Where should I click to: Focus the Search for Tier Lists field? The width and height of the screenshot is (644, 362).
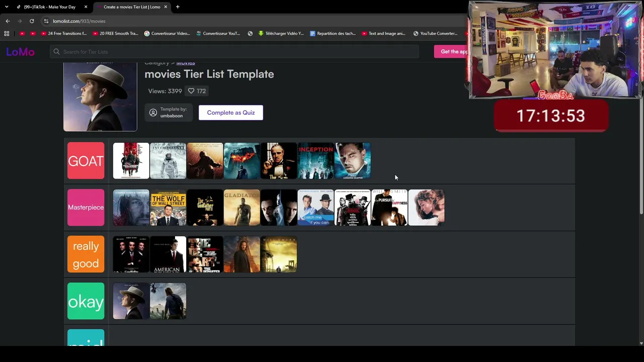click(x=234, y=52)
